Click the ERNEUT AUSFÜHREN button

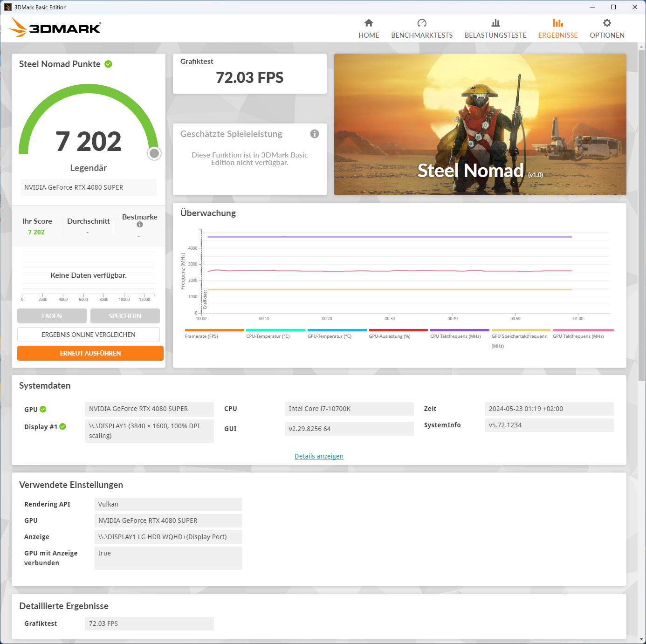(x=90, y=353)
